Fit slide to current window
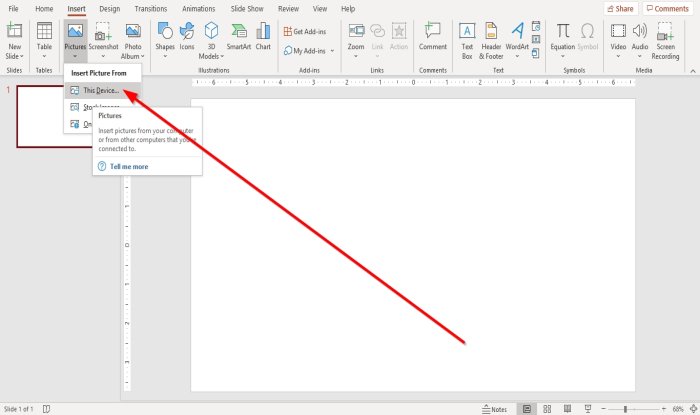The image size is (700, 415). tap(694, 409)
